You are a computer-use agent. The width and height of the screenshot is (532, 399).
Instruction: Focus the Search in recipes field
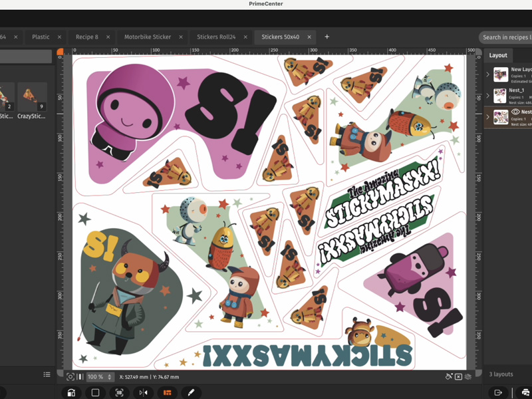pyautogui.click(x=505, y=37)
